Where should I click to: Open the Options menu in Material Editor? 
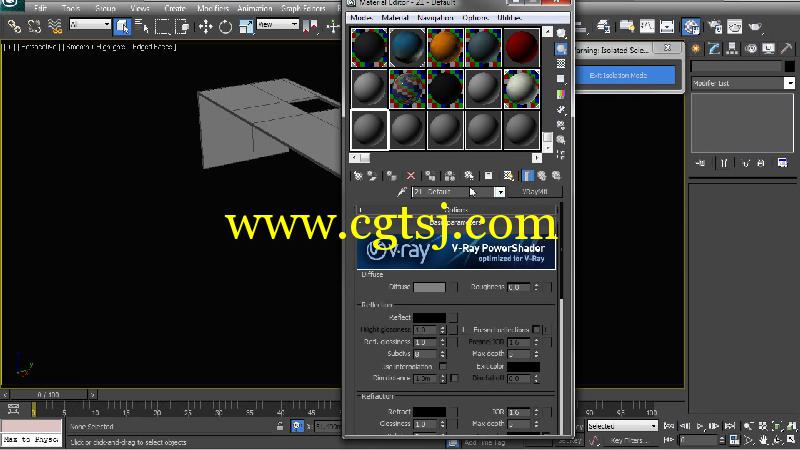click(476, 18)
